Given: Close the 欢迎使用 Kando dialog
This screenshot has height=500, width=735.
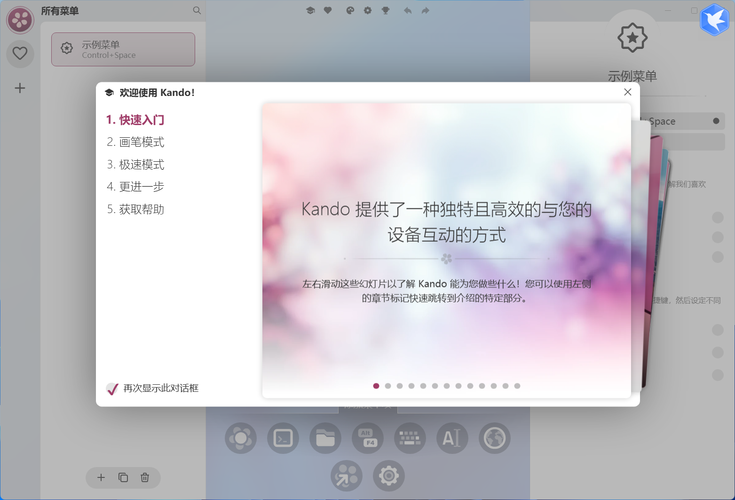Looking at the screenshot, I should click(627, 92).
